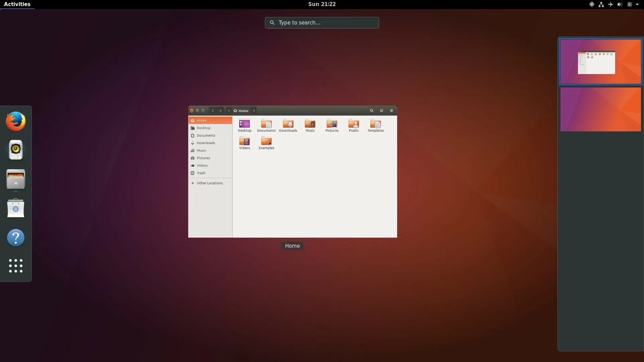Open the Help question mark icon
The height and width of the screenshot is (362, 644).
tap(16, 238)
